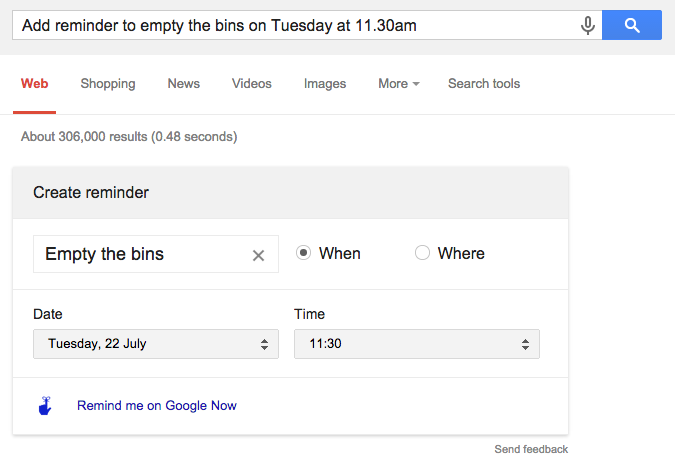675x472 pixels.
Task: Choose the Where radio option
Action: (422, 254)
